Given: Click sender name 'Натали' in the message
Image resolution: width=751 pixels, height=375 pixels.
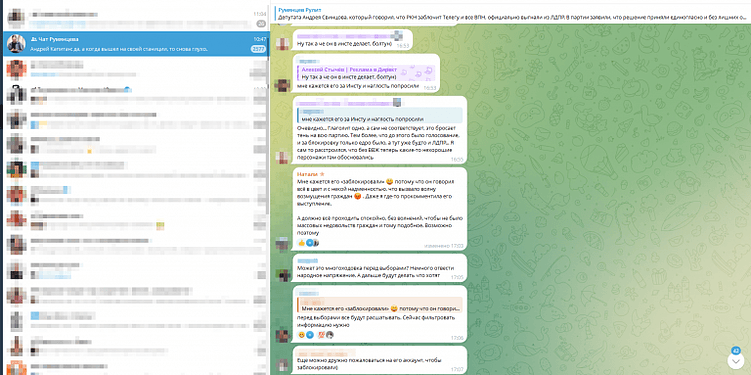Looking at the screenshot, I should click(x=307, y=174).
